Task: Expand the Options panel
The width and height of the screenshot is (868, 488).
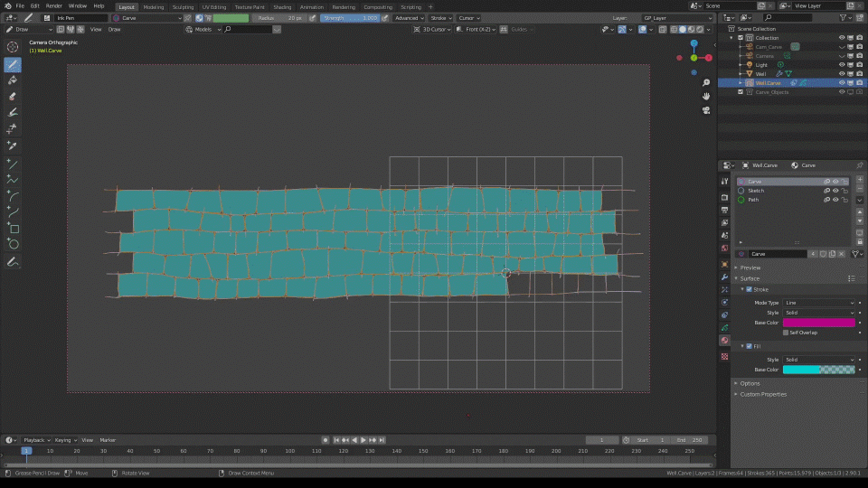Action: 750,383
